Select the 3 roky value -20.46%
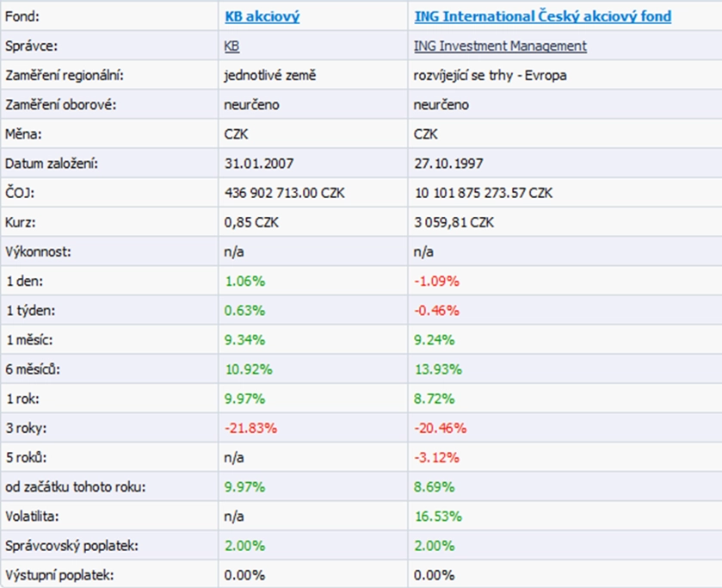Screen dimensions: 722x588 (441, 428)
